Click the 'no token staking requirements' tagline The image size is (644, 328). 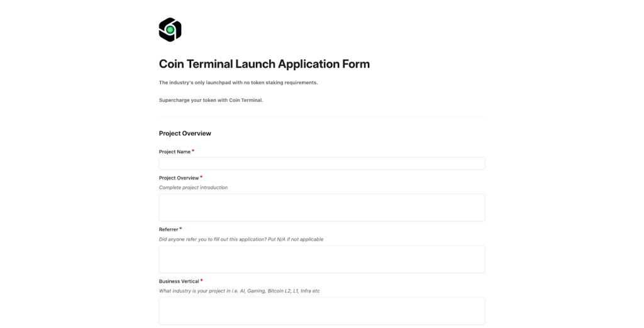pyautogui.click(x=238, y=83)
